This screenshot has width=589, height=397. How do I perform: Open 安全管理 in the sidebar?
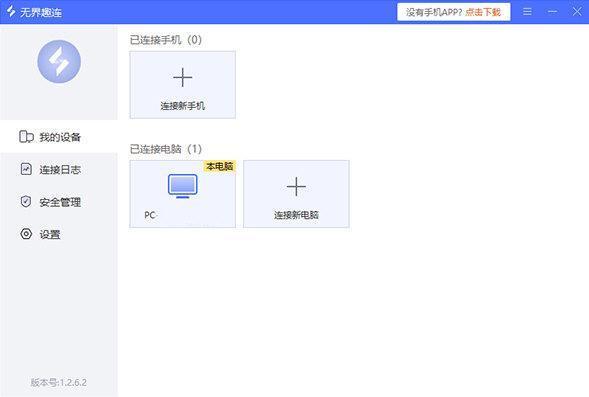point(59,202)
